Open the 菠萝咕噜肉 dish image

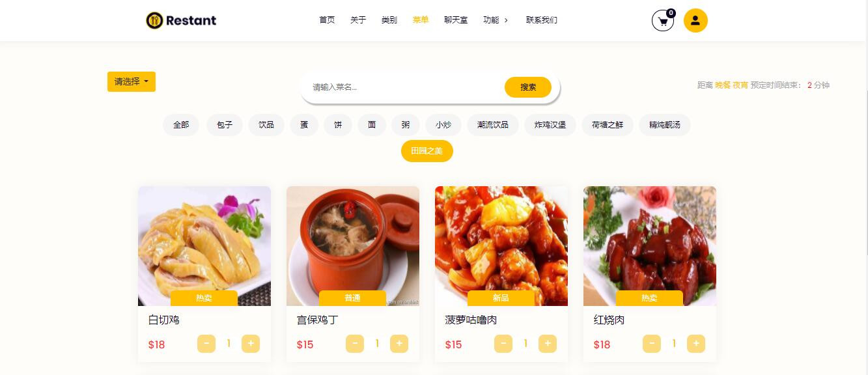tap(501, 246)
